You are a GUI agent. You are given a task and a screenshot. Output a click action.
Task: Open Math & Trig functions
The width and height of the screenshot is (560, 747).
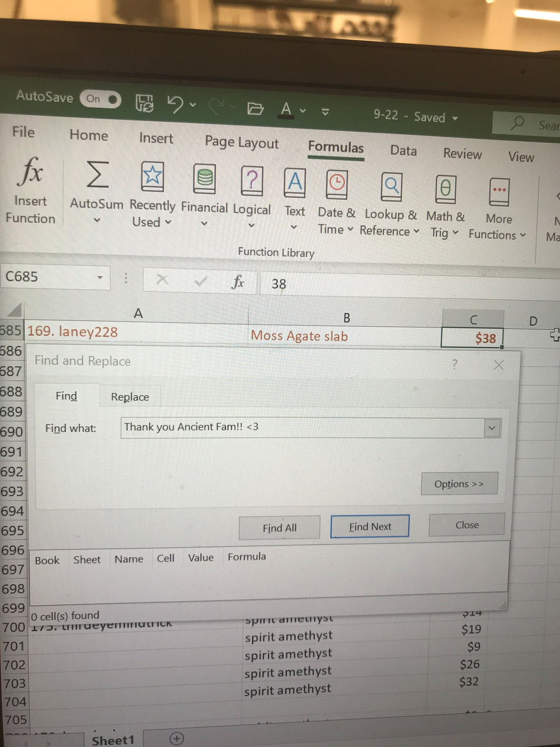(x=445, y=207)
